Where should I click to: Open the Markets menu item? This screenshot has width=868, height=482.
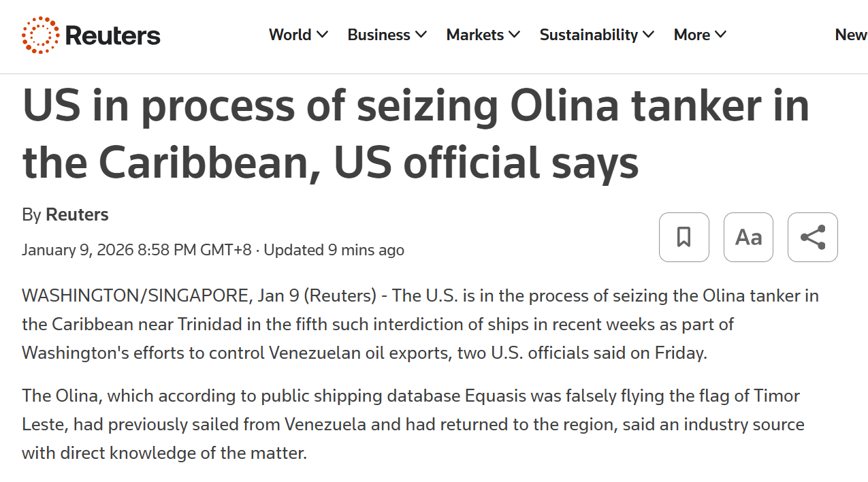coord(475,35)
